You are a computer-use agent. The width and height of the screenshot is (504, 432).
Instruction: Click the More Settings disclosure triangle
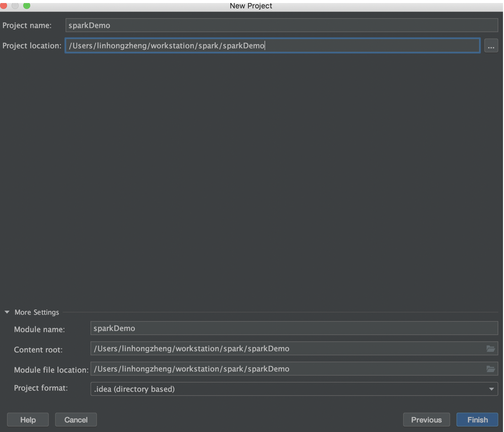tap(6, 312)
